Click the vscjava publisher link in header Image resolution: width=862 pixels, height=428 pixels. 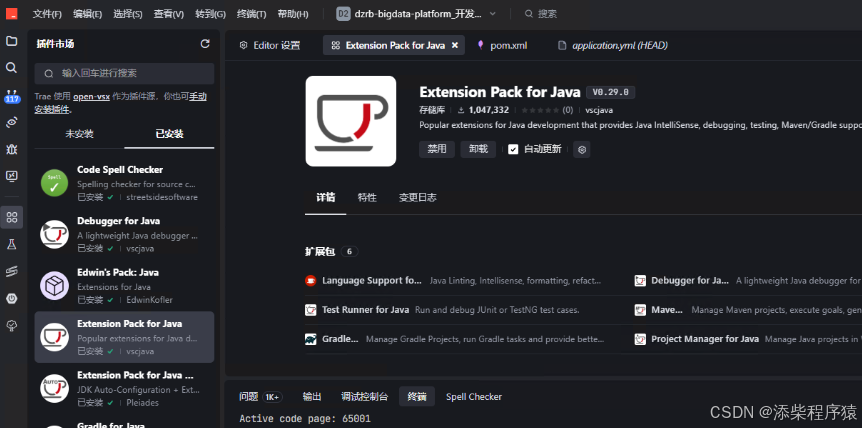pos(599,110)
